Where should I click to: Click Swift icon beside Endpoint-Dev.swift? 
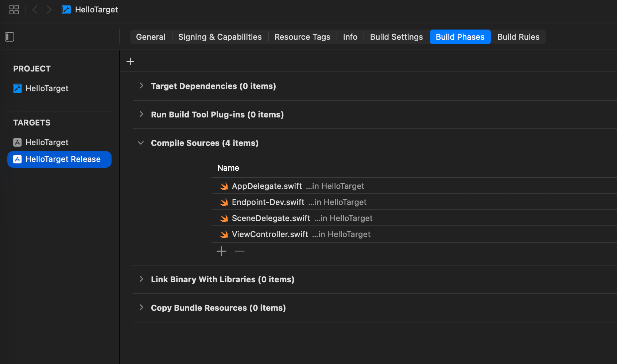pyautogui.click(x=224, y=202)
